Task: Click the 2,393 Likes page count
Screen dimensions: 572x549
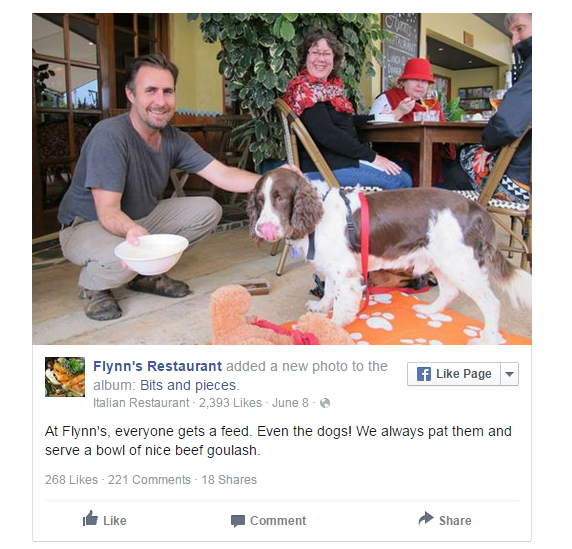Action: [230, 403]
